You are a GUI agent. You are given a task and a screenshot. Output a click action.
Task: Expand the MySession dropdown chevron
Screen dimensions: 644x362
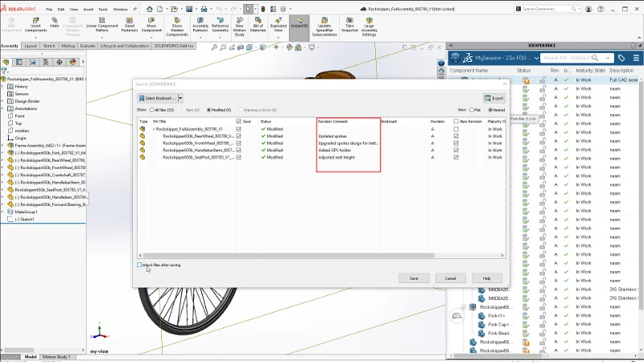pyautogui.click(x=535, y=58)
